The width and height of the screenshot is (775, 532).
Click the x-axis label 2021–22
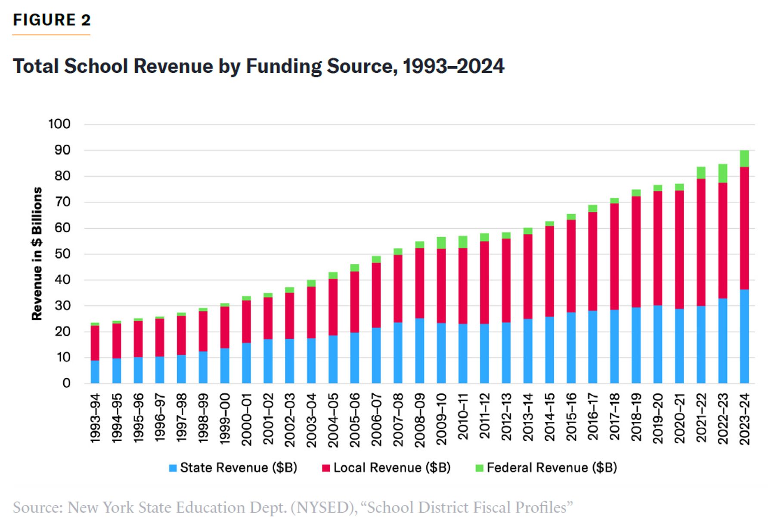point(701,418)
